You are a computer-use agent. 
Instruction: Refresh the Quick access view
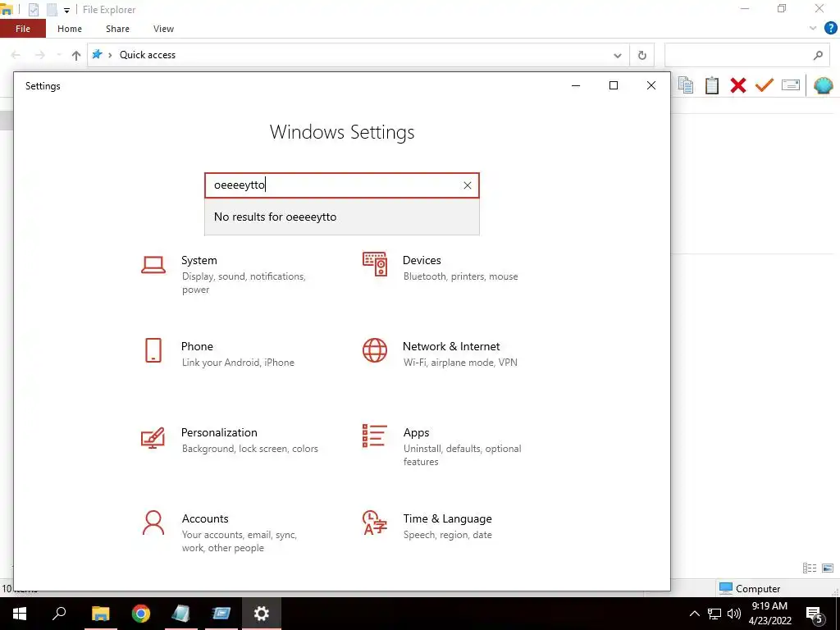[x=641, y=55]
